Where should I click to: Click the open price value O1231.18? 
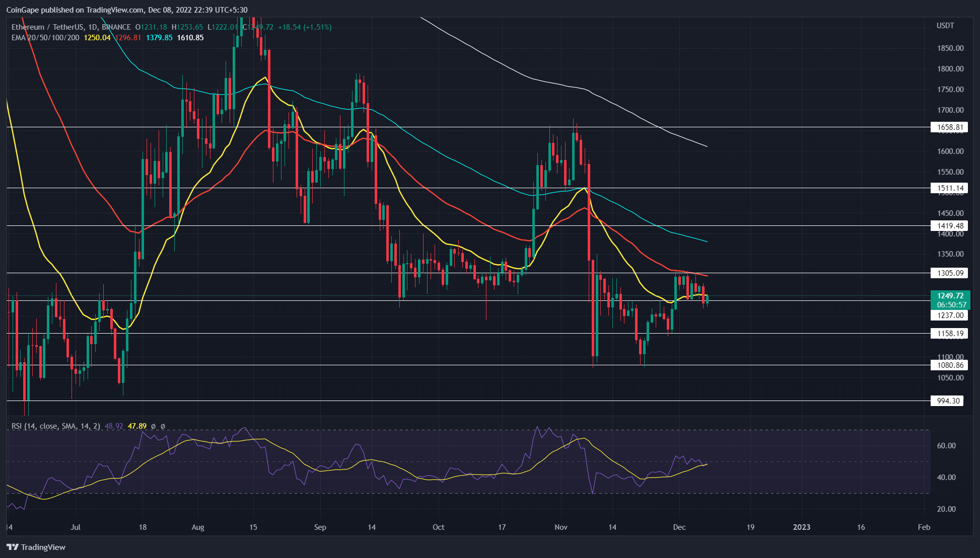click(151, 27)
